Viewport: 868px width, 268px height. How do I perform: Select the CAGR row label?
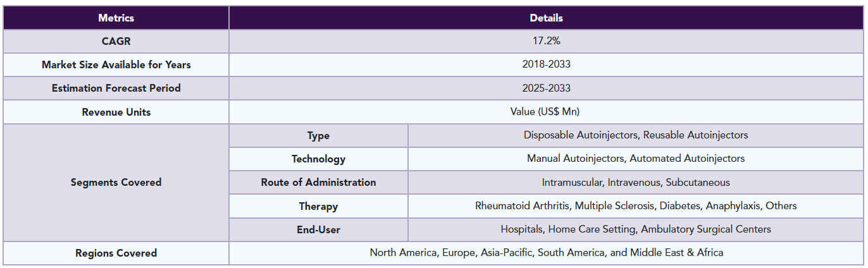tap(116, 41)
